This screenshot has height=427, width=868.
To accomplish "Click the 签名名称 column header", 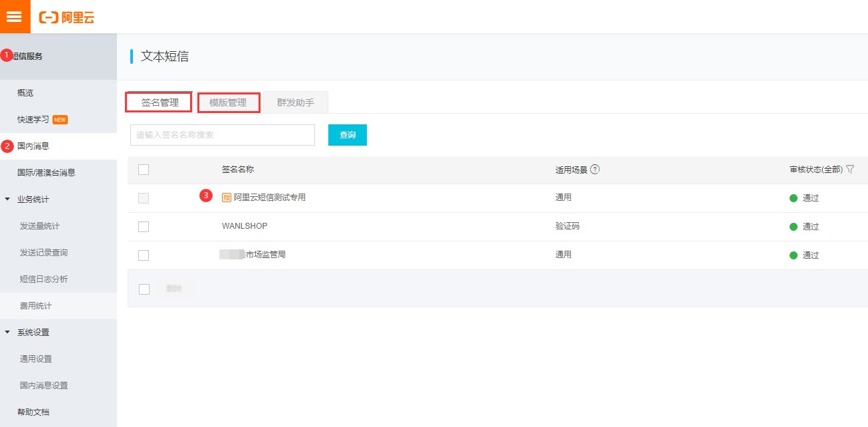I will coord(238,170).
